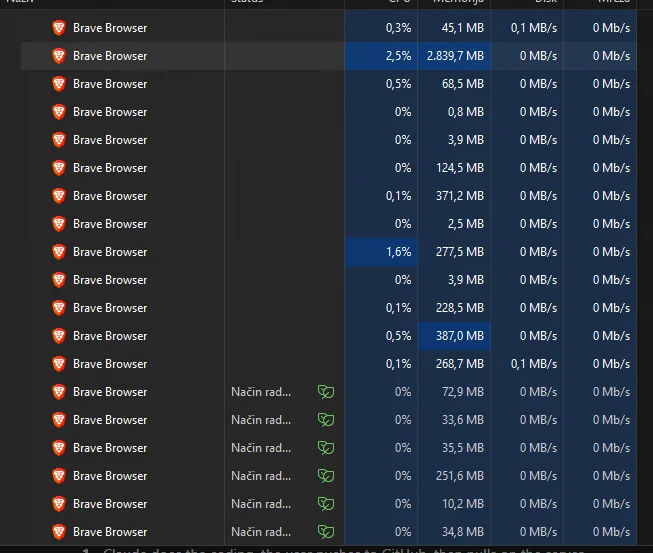Click 'Način rad...' status in 72,9 MB row
653x553 pixels.
point(261,392)
